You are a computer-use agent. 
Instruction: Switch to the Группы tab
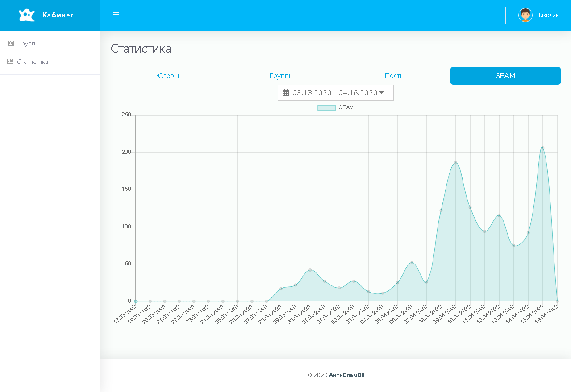pos(282,76)
